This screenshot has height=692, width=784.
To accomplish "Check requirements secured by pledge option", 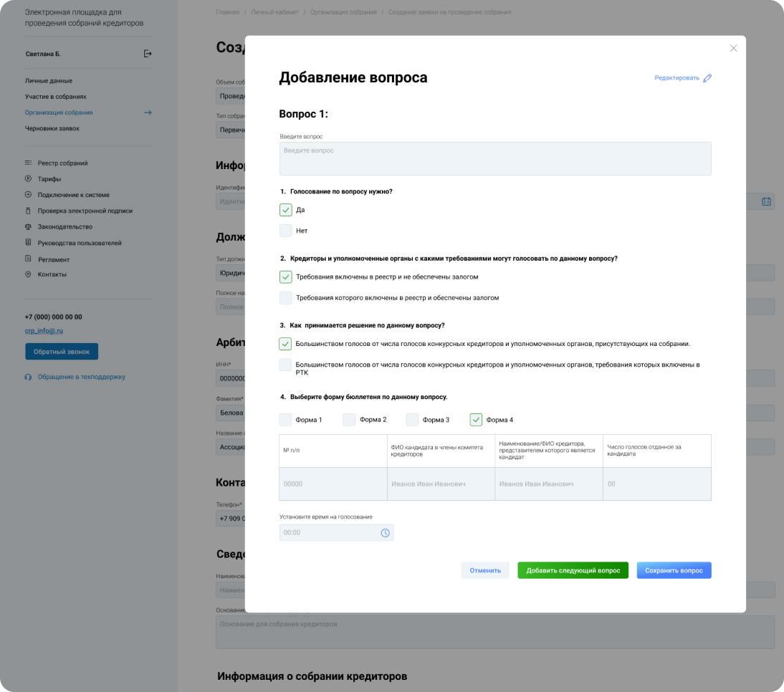I will 286,297.
